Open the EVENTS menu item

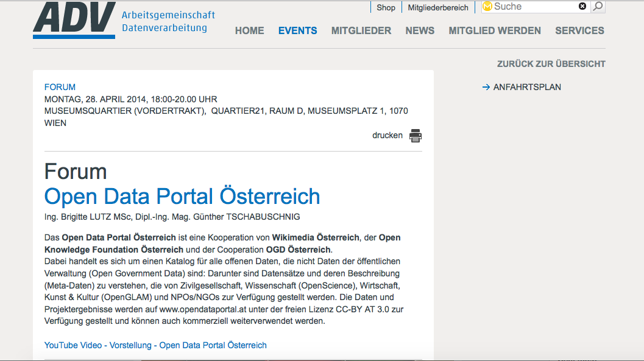tap(297, 31)
